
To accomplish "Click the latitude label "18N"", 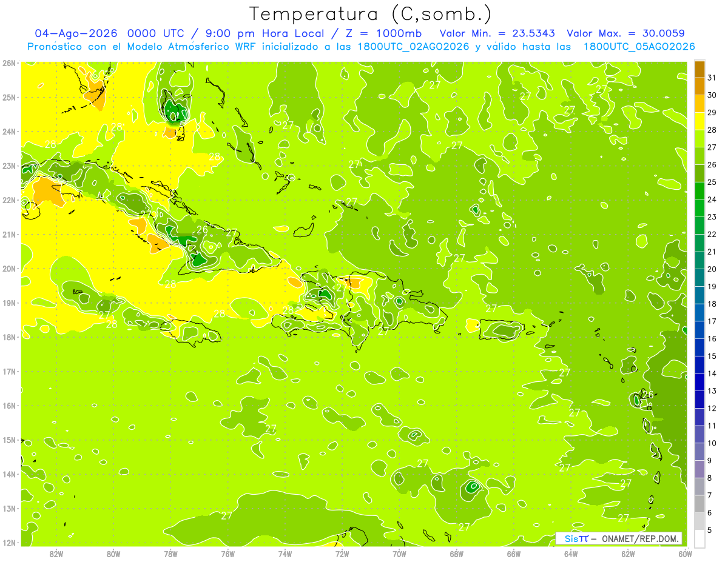I will click(x=8, y=337).
